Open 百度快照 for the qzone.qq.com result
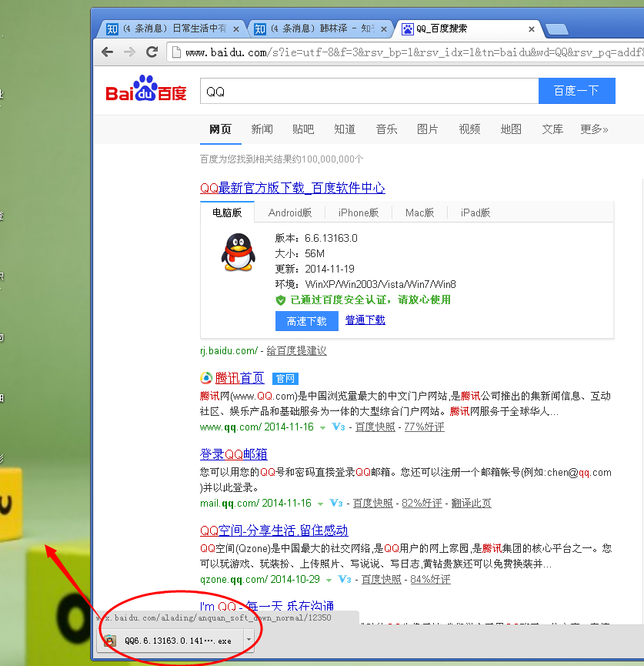644x666 pixels. (381, 579)
